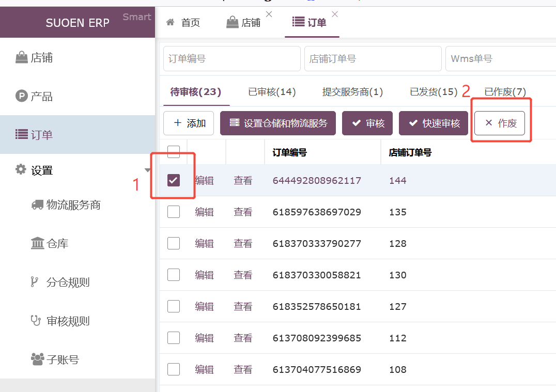The width and height of the screenshot is (556, 392).
Task: Click the stethoscope icon for 审核规则
Action: click(x=36, y=320)
